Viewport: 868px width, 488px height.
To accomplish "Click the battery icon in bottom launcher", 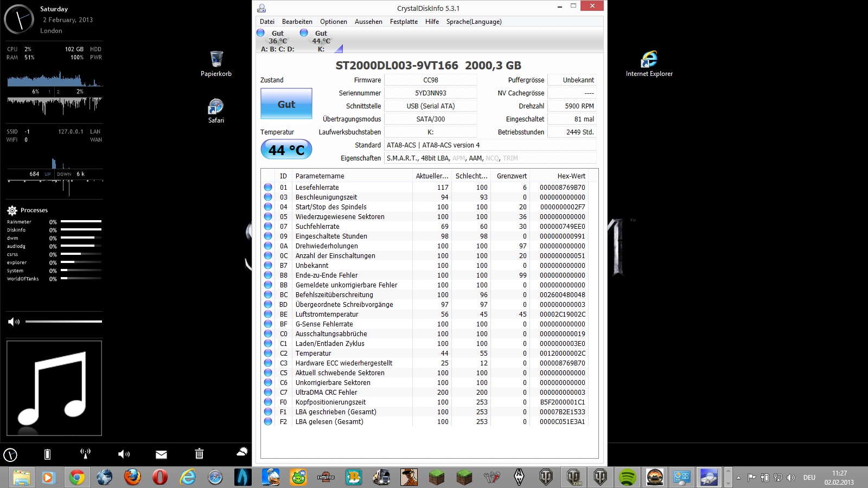I will tap(47, 454).
